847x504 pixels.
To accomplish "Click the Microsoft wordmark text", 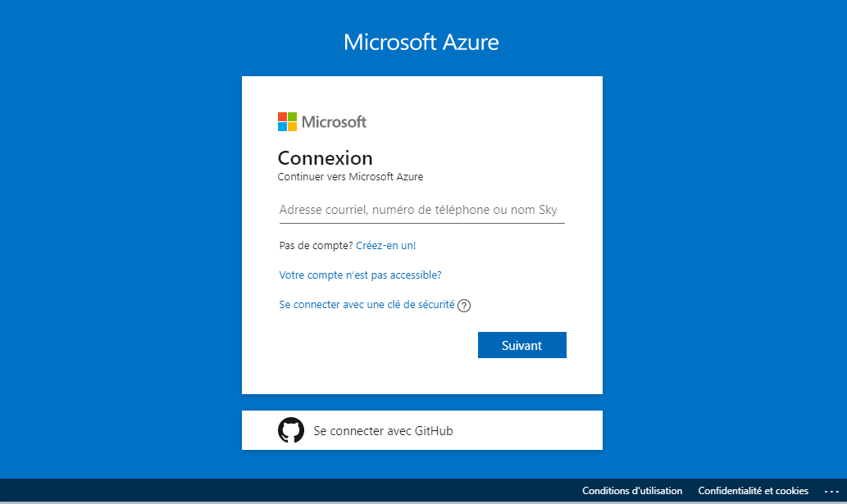I will (x=334, y=122).
